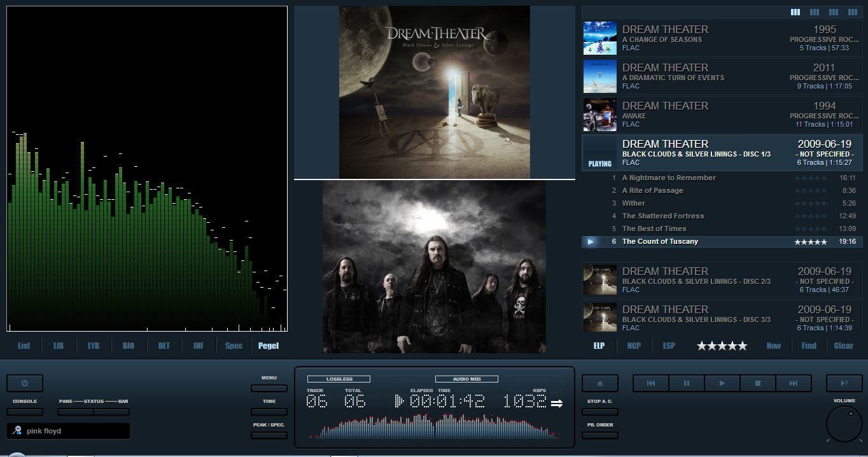Pause playback with the pause button
The width and height of the screenshot is (868, 457).
click(x=686, y=383)
